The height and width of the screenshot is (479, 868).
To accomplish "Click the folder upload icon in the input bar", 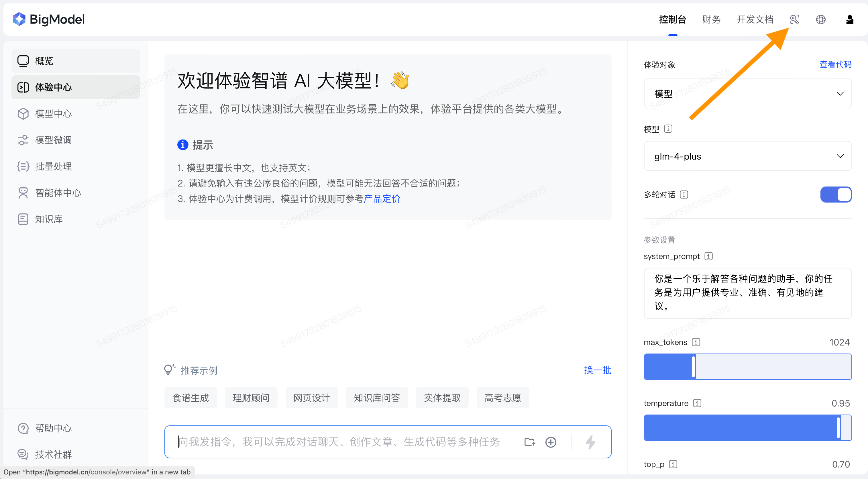I will coord(529,442).
